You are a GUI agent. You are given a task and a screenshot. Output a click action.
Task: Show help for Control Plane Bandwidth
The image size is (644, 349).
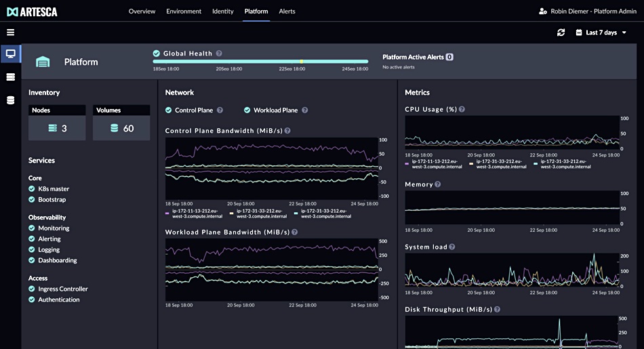(x=287, y=131)
